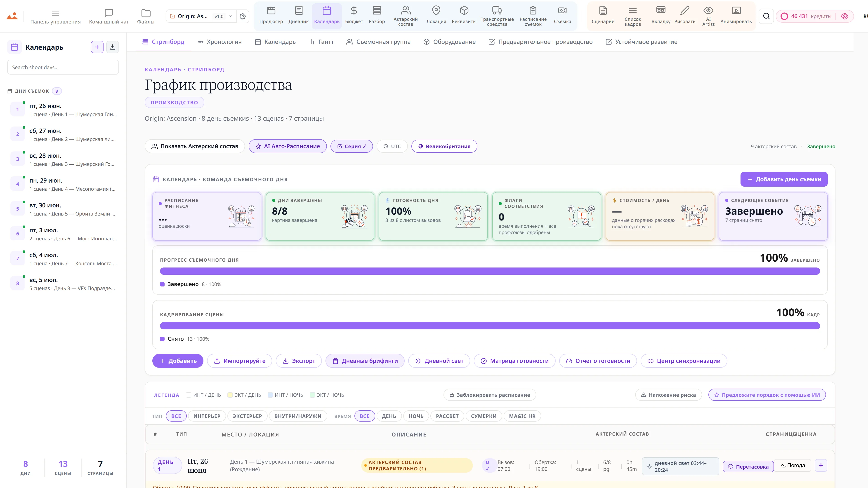868x488 pixels.
Task: Open Великобритания region selector
Action: 444,146
